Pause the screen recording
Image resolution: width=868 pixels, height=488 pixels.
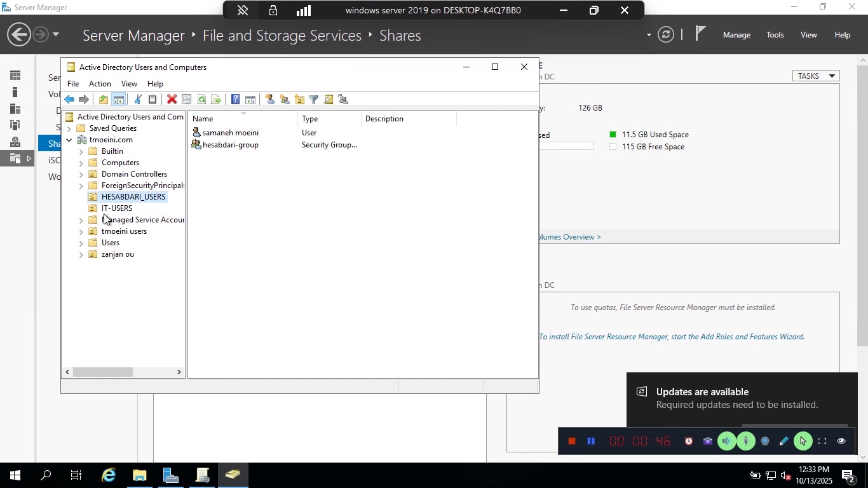[591, 441]
